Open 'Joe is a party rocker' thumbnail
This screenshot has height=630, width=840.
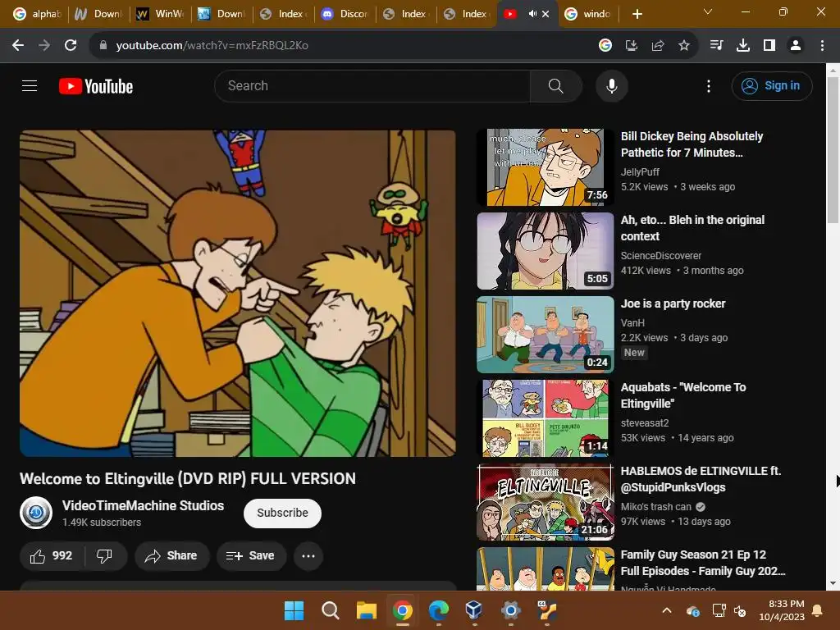pyautogui.click(x=546, y=335)
